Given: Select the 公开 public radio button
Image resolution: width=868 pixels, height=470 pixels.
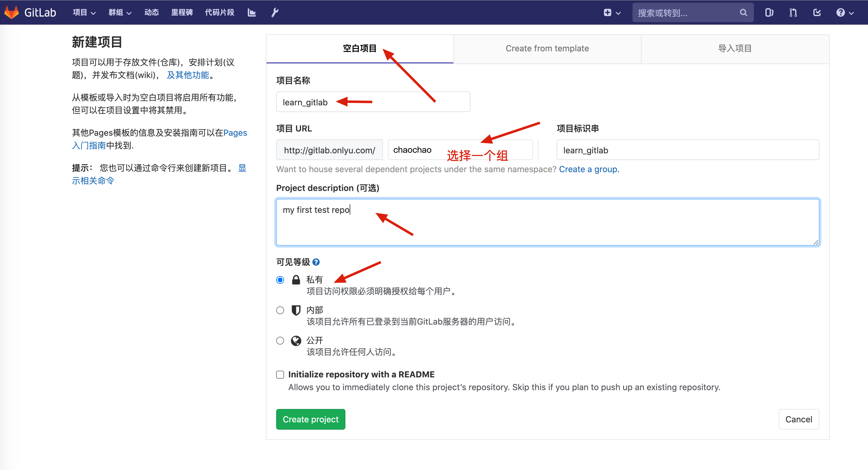Looking at the screenshot, I should click(x=280, y=341).
